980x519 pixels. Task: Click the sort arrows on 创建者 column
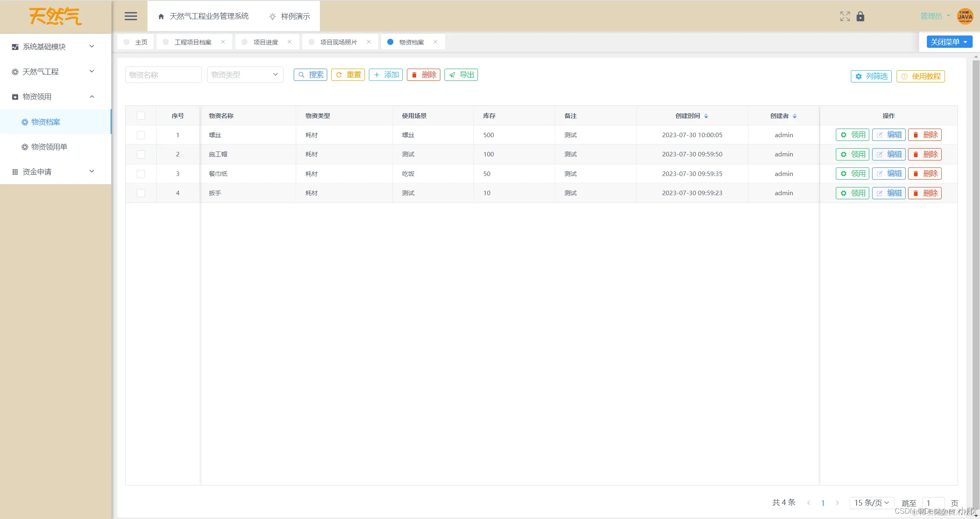[x=795, y=116]
